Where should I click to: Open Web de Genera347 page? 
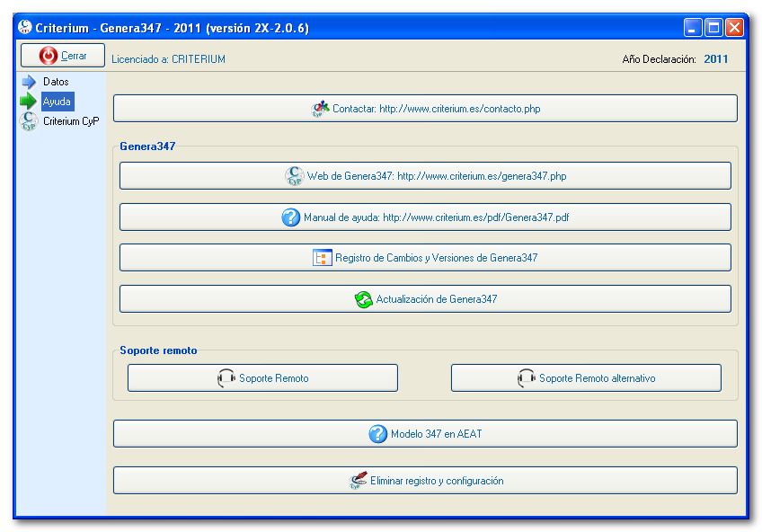[425, 176]
